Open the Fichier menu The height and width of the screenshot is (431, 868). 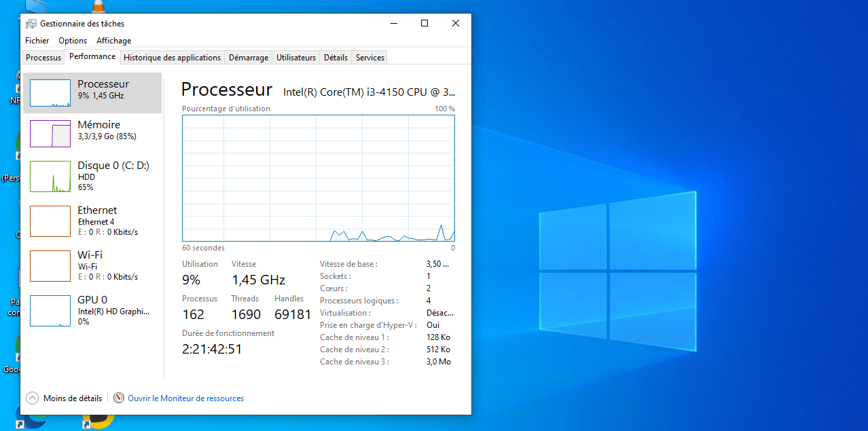(37, 41)
